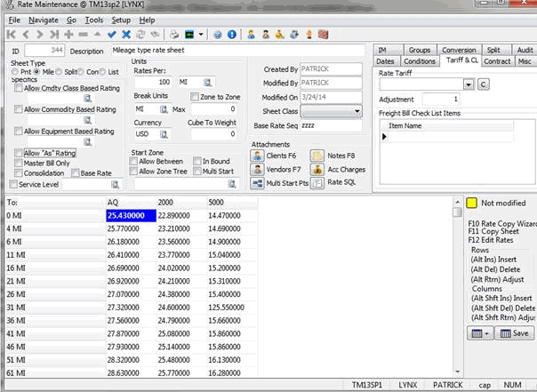Image resolution: width=537 pixels, height=392 pixels.
Task: Expand the Sheet Class dropdown
Action: tap(357, 111)
